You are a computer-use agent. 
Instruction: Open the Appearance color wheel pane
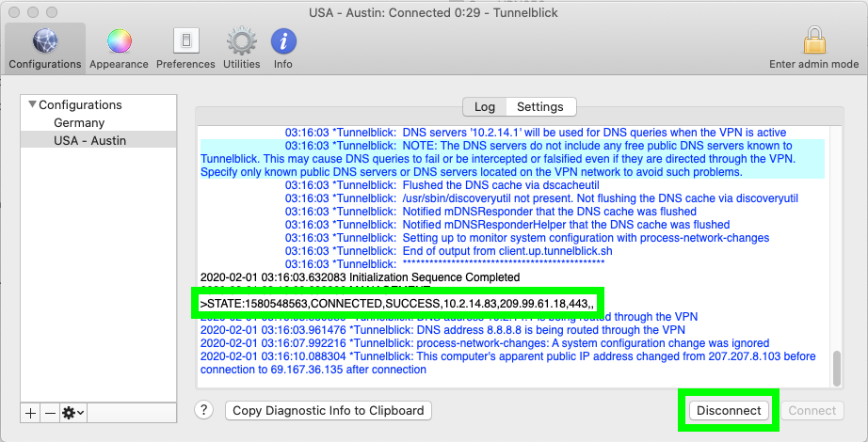(119, 49)
